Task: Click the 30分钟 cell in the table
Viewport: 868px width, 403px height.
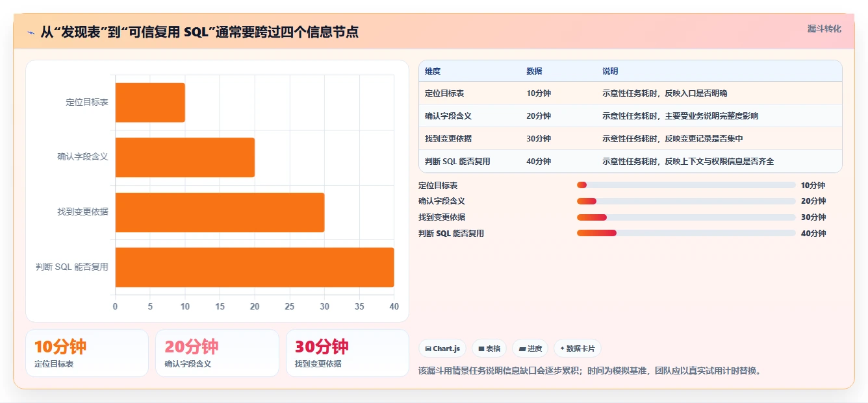Action: [539, 139]
